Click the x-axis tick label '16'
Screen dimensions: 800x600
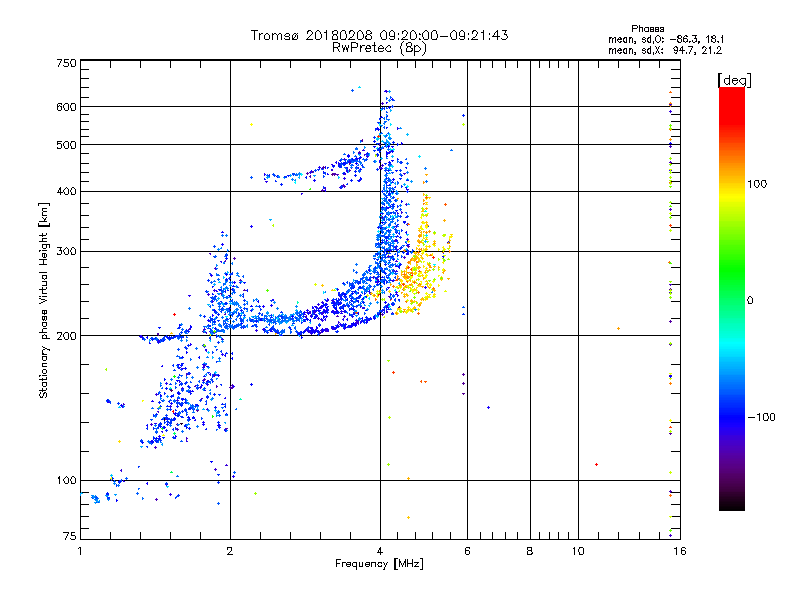[680, 551]
